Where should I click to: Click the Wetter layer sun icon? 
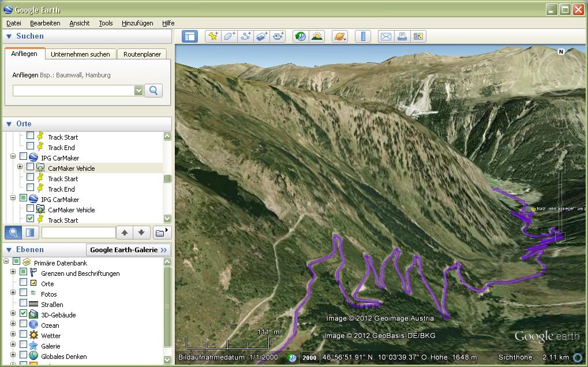click(x=33, y=335)
